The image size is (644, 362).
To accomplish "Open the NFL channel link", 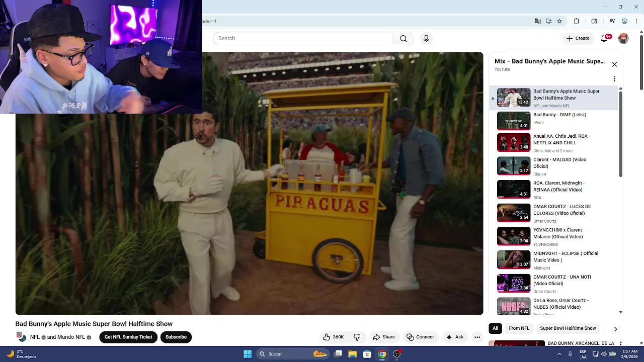I will (35, 337).
